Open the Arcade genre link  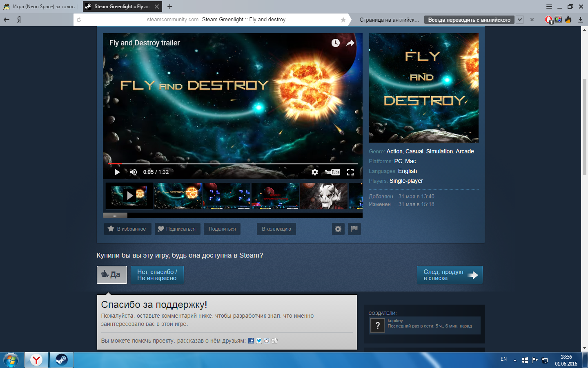465,151
